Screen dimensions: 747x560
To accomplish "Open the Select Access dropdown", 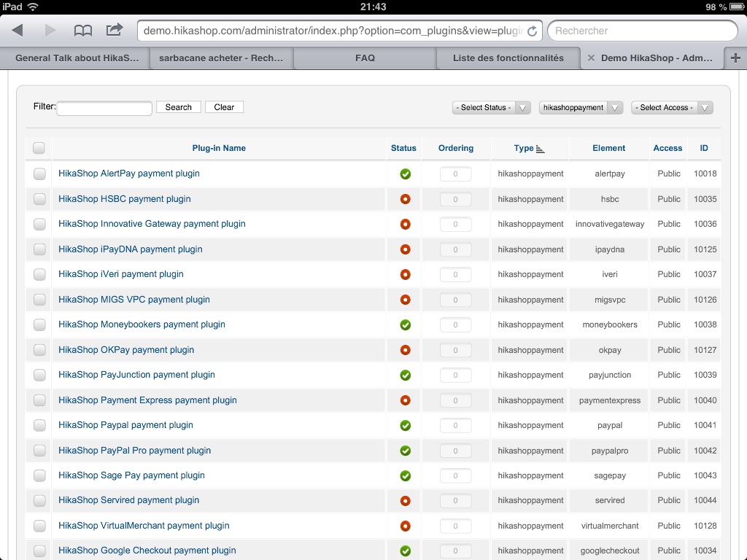I will pos(672,108).
